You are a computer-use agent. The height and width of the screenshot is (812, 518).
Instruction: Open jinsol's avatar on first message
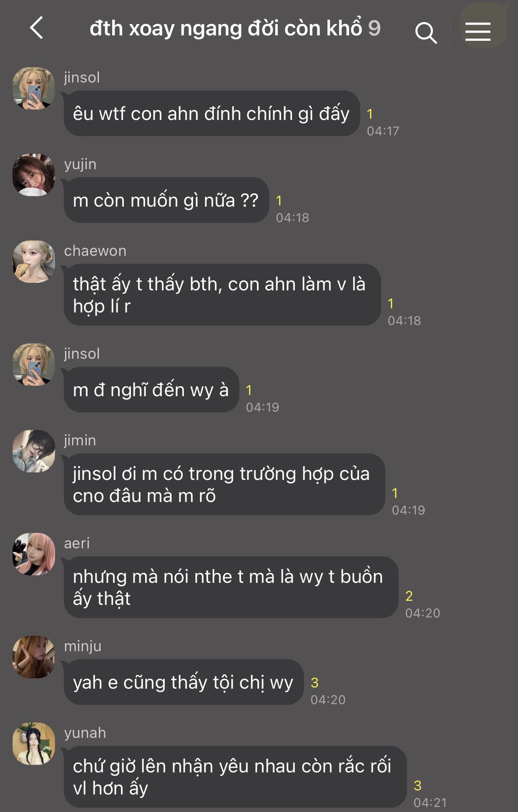tap(34, 88)
